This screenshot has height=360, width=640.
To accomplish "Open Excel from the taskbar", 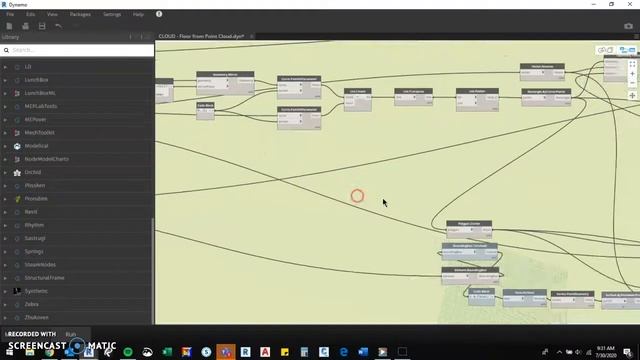I will click(x=167, y=352).
